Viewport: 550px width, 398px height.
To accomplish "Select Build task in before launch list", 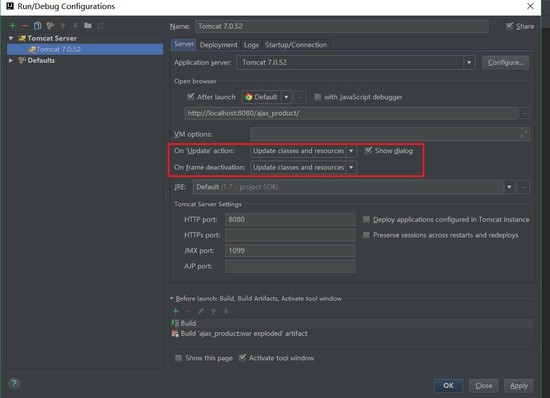I will [x=352, y=323].
